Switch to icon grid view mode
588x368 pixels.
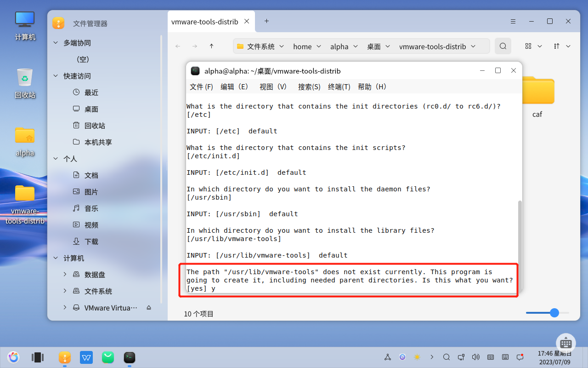[528, 46]
